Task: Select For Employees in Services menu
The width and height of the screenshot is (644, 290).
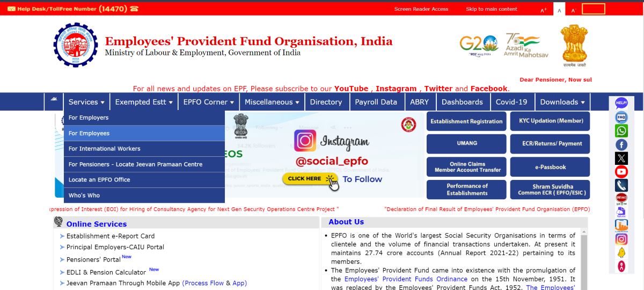Action: [x=144, y=133]
